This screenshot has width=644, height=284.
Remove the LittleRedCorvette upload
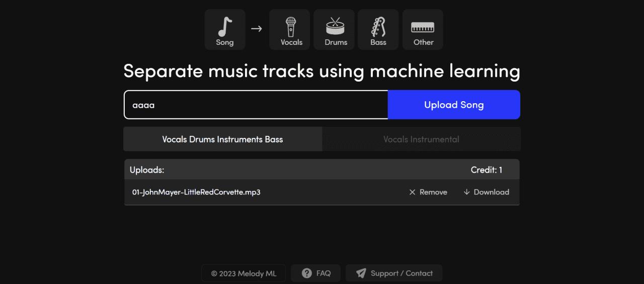[x=428, y=192]
